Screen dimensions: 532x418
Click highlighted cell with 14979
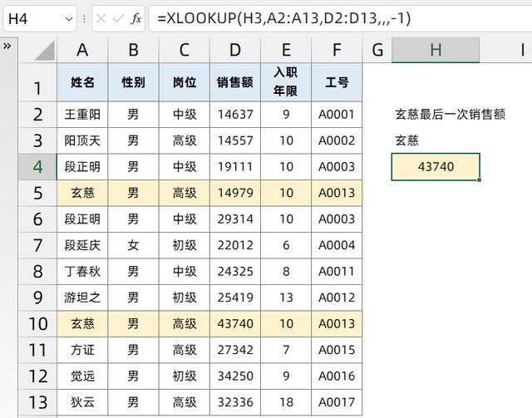click(x=234, y=193)
